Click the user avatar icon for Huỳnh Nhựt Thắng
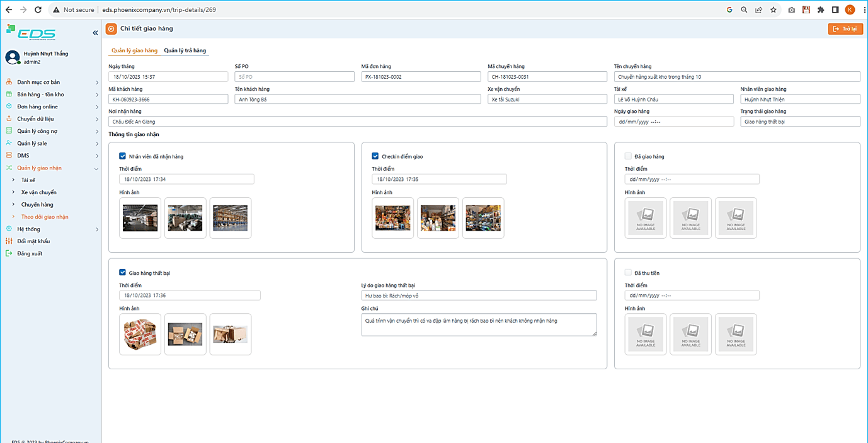This screenshot has height=443, width=868. [13, 57]
